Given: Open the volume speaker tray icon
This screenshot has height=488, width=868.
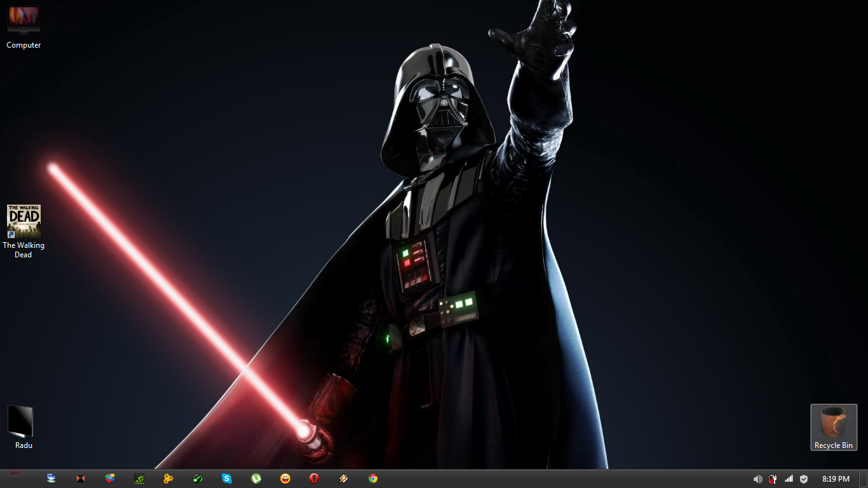Looking at the screenshot, I should [x=757, y=479].
